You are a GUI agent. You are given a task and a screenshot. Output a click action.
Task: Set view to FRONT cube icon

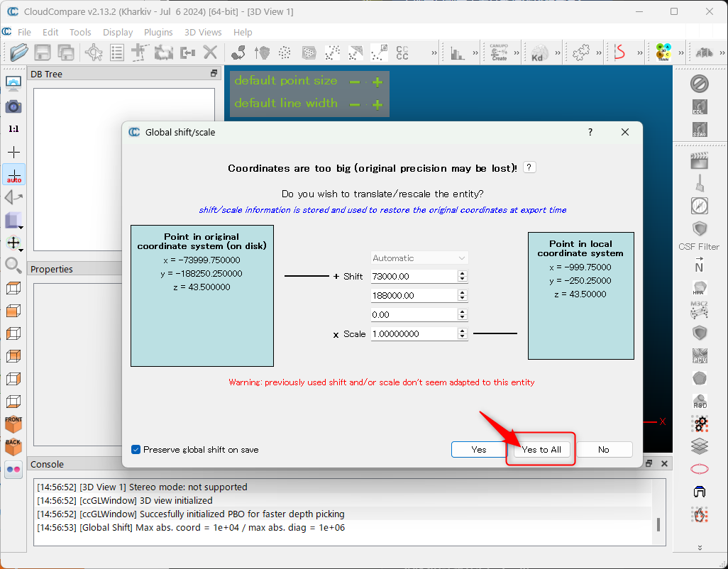click(13, 424)
